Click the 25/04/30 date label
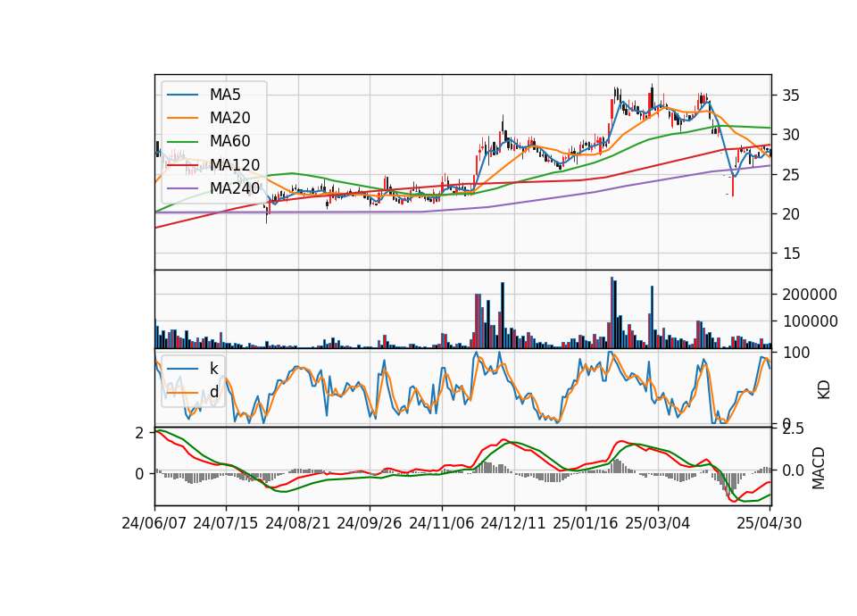The width and height of the screenshot is (857, 616). [770, 524]
